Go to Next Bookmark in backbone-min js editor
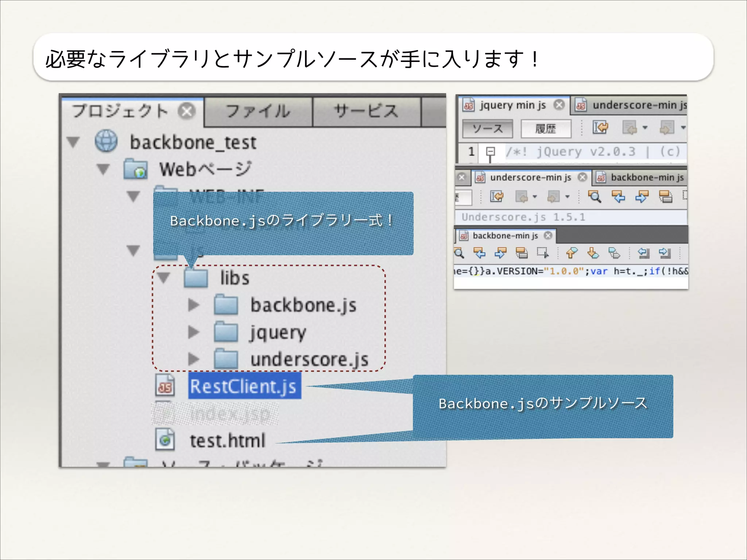The height and width of the screenshot is (560, 747). pos(593,253)
